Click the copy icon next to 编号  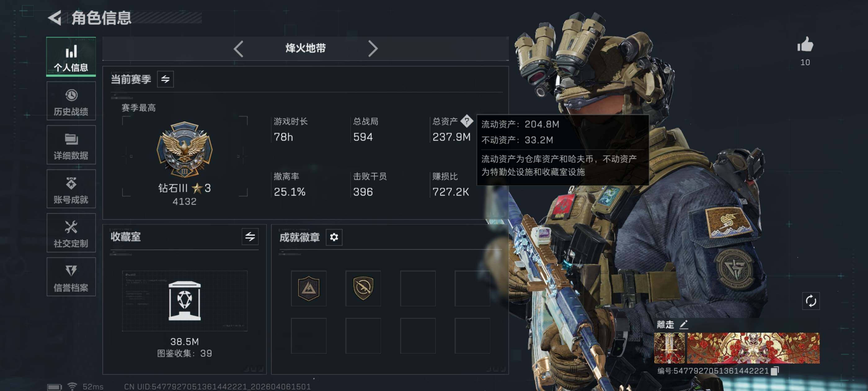tap(775, 371)
